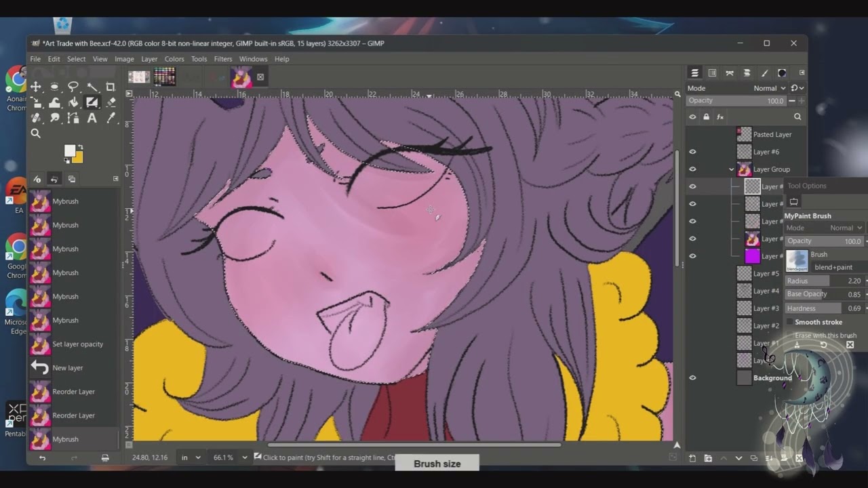Open the Channels dock tab

pos(712,73)
